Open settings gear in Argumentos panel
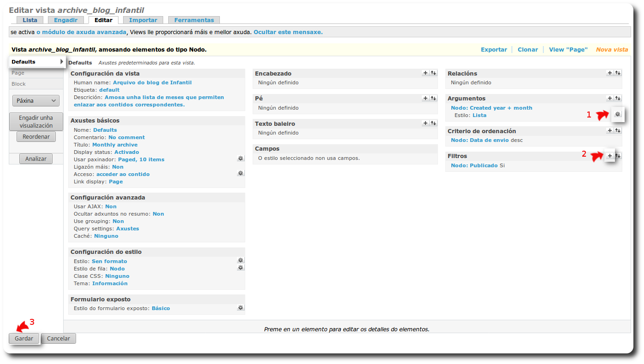Viewport: 644px width, 364px height. [x=618, y=114]
